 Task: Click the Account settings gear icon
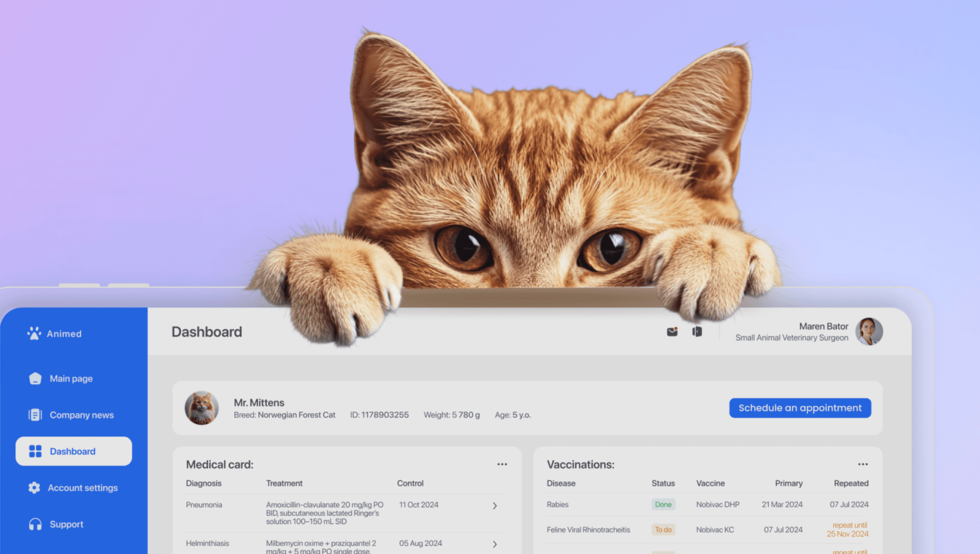tap(34, 488)
